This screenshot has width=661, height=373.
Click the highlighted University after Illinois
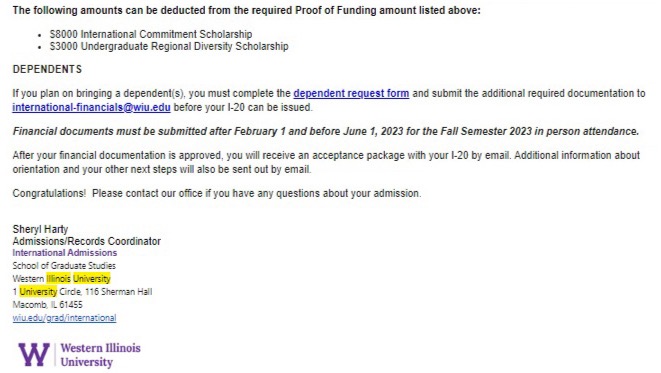point(91,279)
